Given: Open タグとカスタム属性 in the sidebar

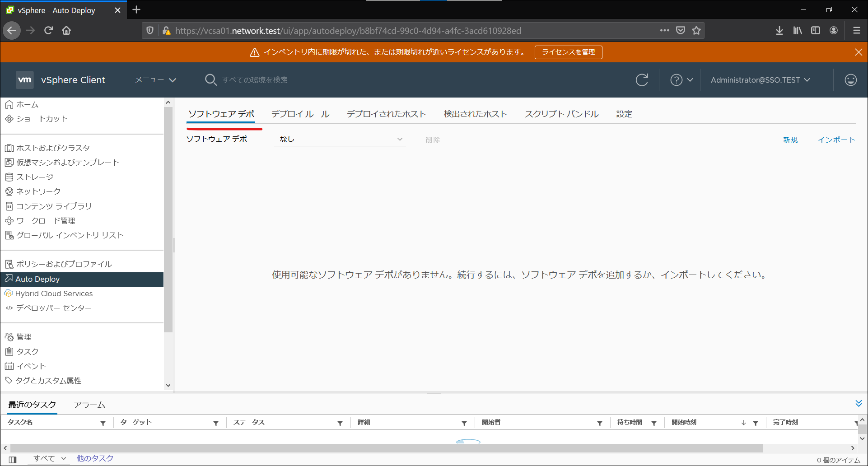Looking at the screenshot, I should tap(43, 381).
